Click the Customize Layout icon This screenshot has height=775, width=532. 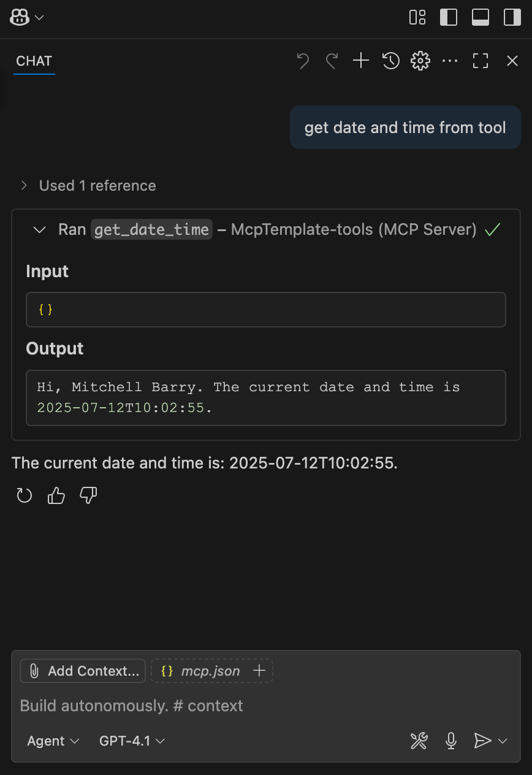coord(417,17)
